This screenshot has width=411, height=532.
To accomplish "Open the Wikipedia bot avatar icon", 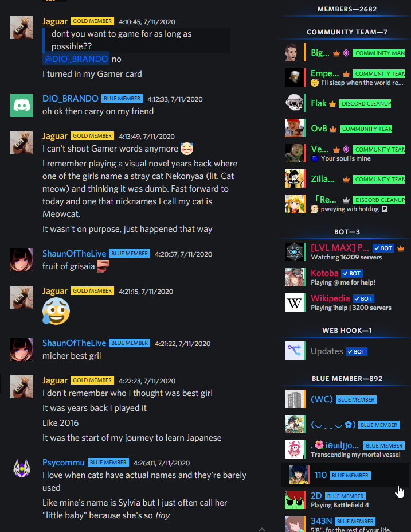I will 295,302.
